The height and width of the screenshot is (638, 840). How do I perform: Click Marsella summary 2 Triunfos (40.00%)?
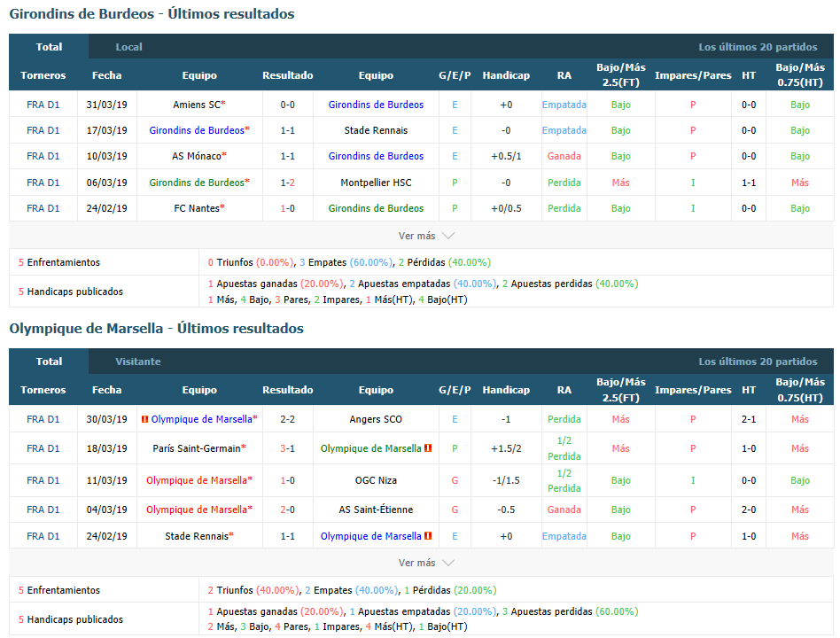(253, 590)
